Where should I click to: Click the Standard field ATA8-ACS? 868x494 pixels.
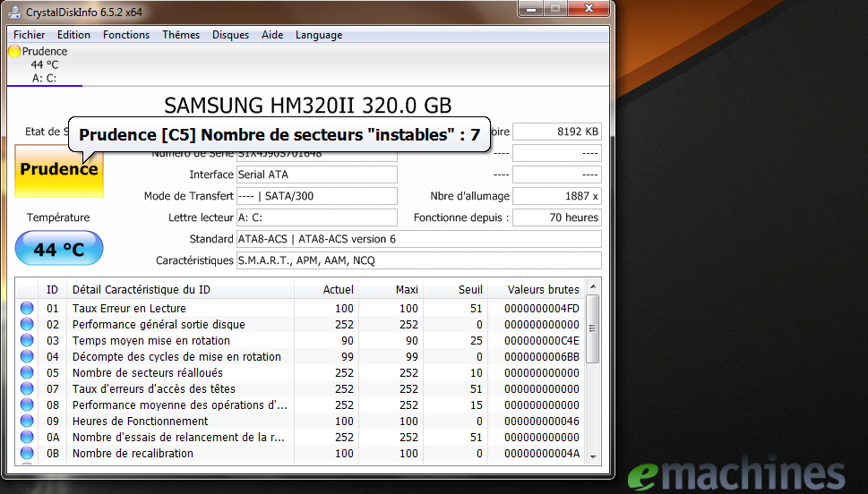[x=418, y=239]
